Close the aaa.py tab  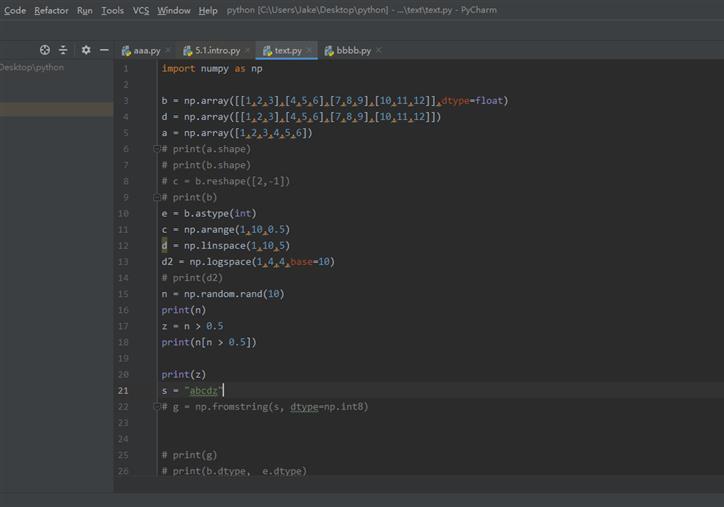[168, 50]
